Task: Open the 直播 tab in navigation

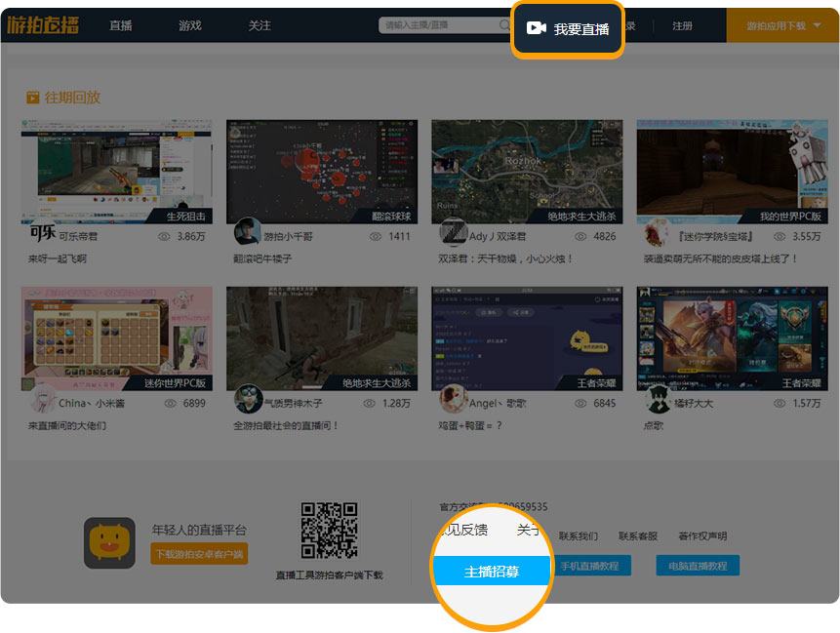Action: coord(122,26)
